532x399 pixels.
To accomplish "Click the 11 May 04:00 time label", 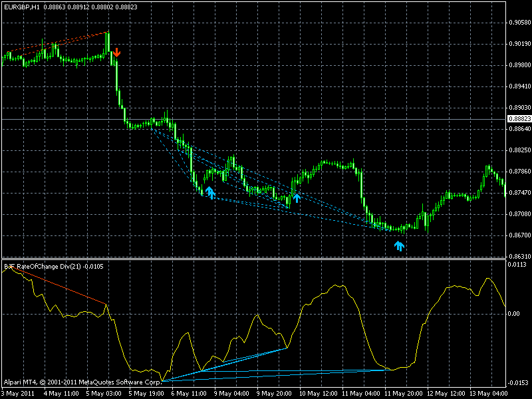I will click(361, 394).
